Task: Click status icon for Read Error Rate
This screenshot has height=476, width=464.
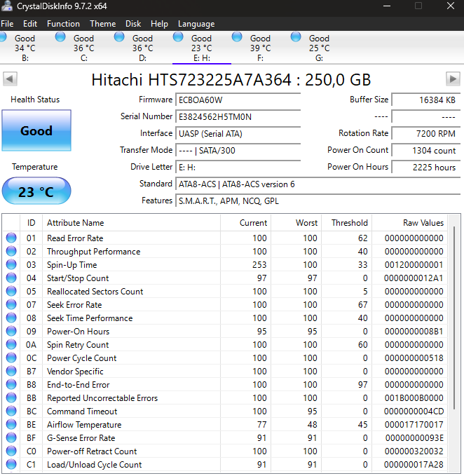Action: (x=11, y=238)
